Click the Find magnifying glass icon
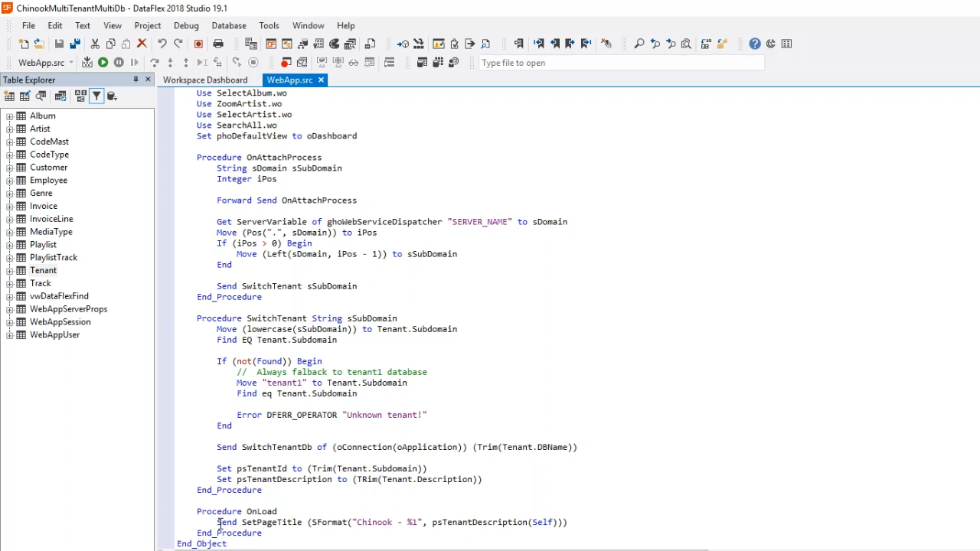This screenshot has width=980, height=551. point(639,44)
